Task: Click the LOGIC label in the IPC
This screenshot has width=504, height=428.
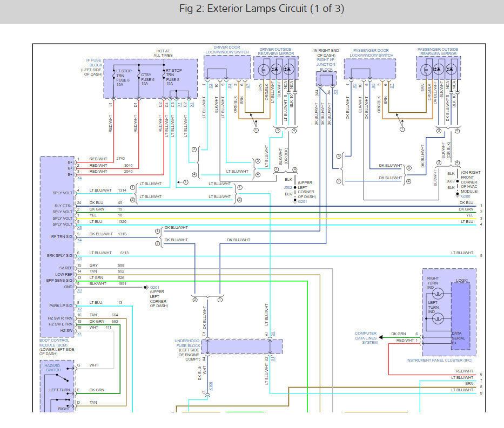Action: [462, 280]
